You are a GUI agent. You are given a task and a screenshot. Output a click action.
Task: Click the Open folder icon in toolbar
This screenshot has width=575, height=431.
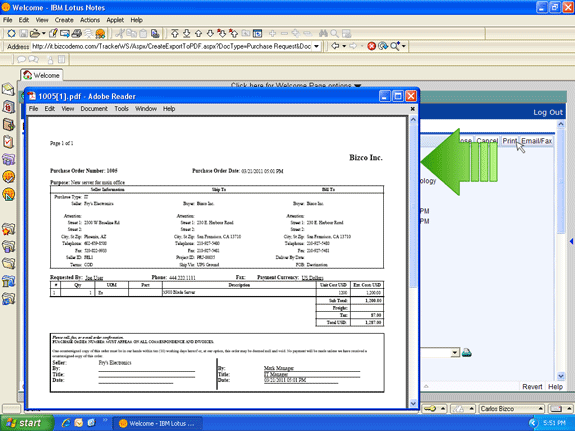[35, 34]
